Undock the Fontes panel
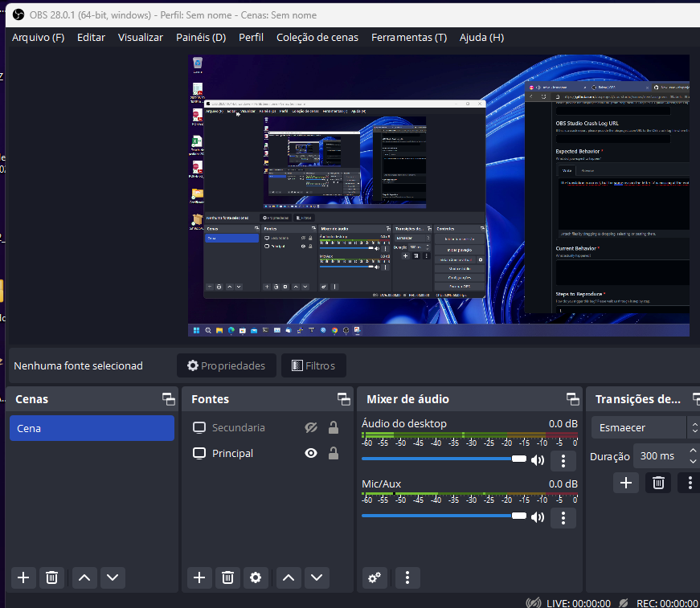This screenshot has height=608, width=700. (344, 399)
